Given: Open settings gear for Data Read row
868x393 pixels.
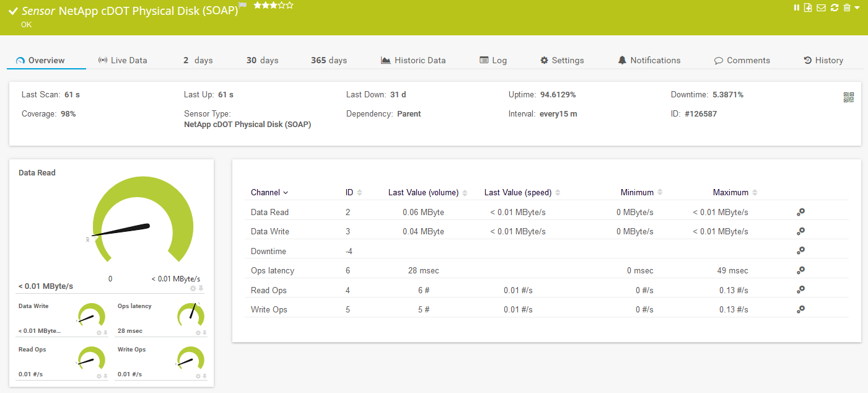Looking at the screenshot, I should [x=800, y=212].
